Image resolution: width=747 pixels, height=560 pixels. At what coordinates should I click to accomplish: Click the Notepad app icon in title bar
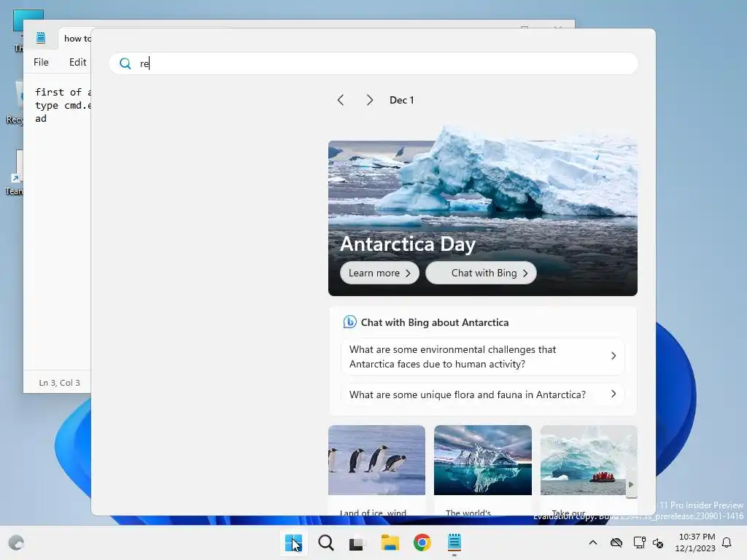coord(41,38)
